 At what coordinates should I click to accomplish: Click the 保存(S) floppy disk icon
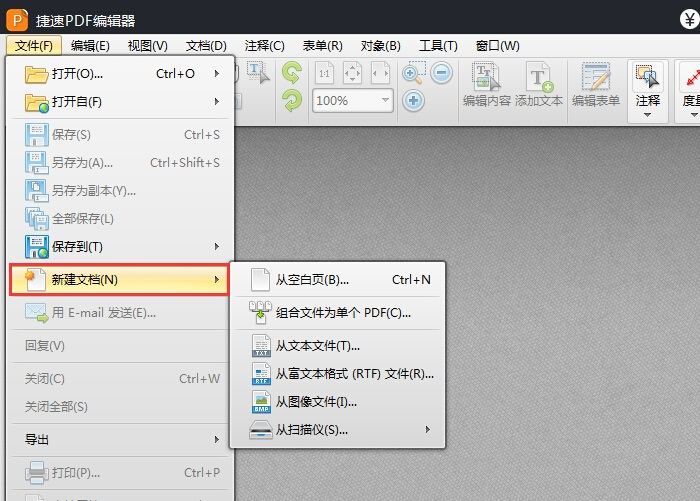[37, 135]
